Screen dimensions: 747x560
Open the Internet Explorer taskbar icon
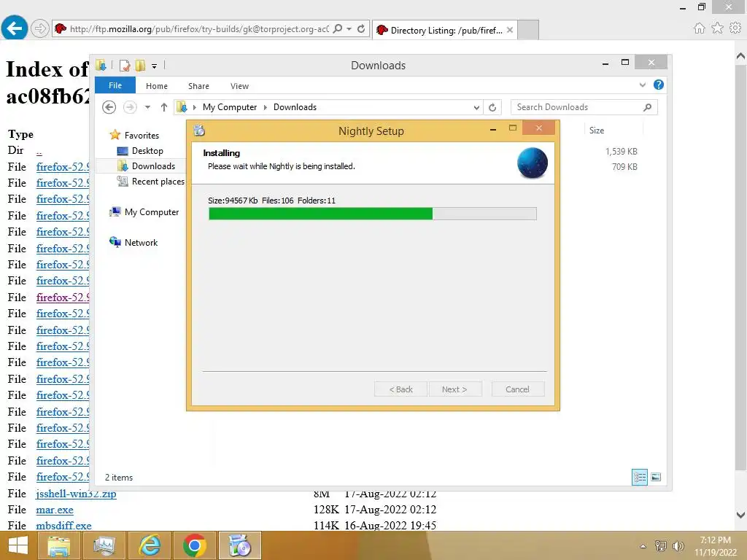pos(150,545)
